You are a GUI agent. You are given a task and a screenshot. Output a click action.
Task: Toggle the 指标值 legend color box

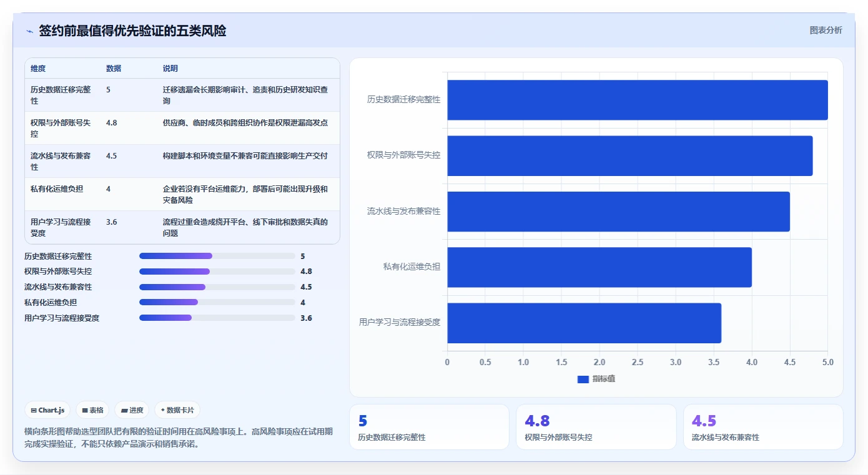[583, 379]
